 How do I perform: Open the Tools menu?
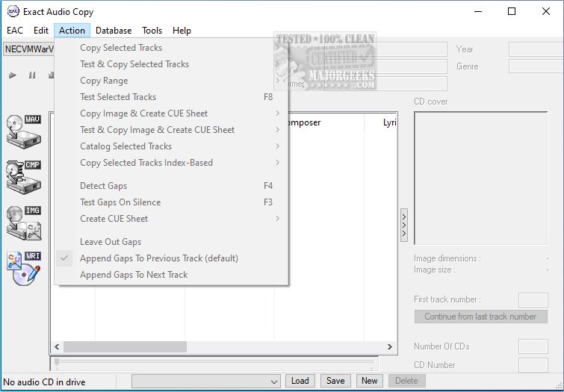(152, 31)
